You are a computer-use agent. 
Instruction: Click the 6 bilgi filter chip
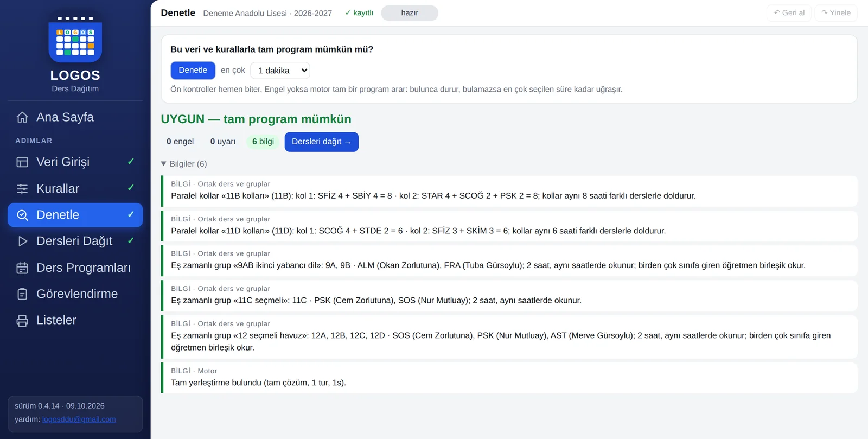(x=263, y=142)
